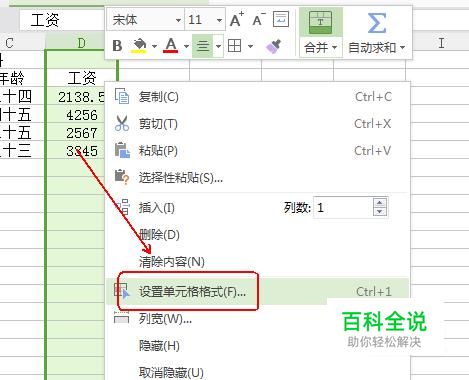Increase font size with A+ icon
Viewport: 469px width, 380px height.
(x=237, y=20)
